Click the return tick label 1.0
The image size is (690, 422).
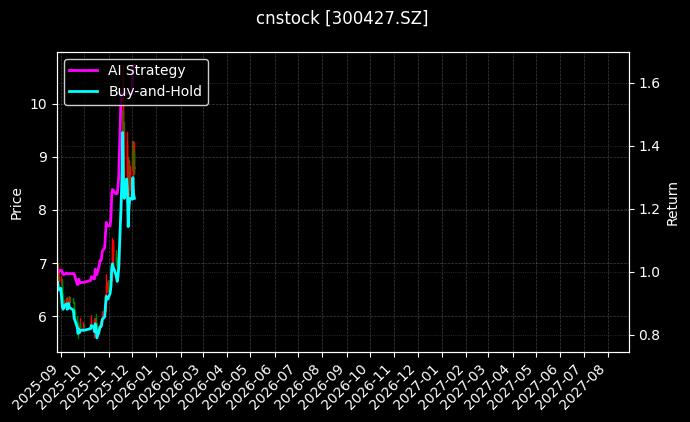[x=648, y=272]
